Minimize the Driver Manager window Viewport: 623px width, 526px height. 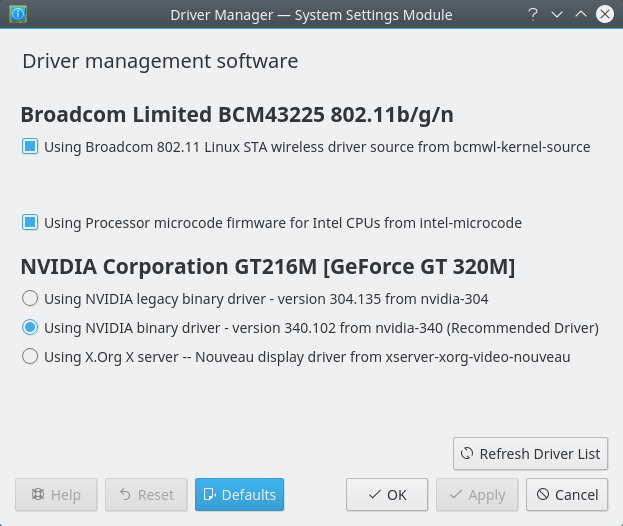pyautogui.click(x=557, y=14)
